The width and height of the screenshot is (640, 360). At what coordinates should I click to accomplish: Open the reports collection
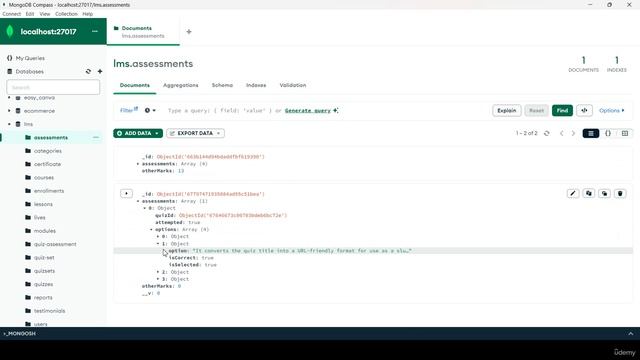click(43, 298)
